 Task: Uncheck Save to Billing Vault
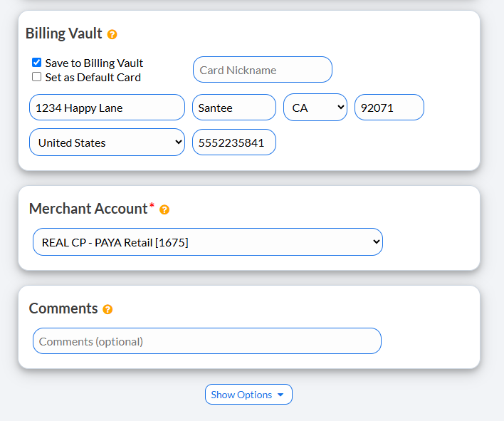(36, 63)
